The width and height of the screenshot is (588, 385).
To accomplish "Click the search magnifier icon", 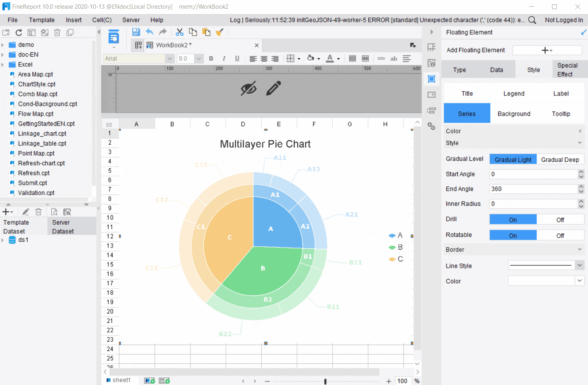I will click(532, 20).
